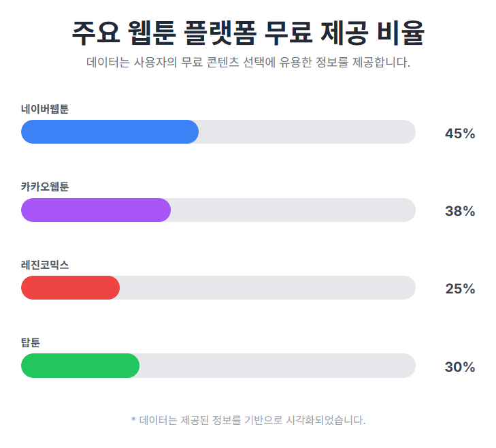Click the blue 네이버웹툰 progress bar fill
Viewport: 496px width, 448px height.
point(110,132)
